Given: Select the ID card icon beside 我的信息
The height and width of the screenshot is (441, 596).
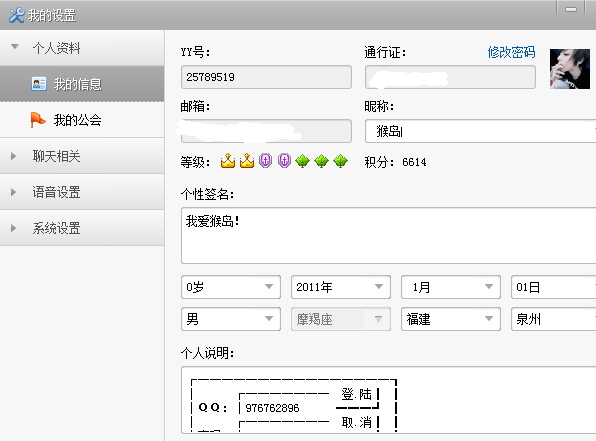Looking at the screenshot, I should pyautogui.click(x=38, y=84).
